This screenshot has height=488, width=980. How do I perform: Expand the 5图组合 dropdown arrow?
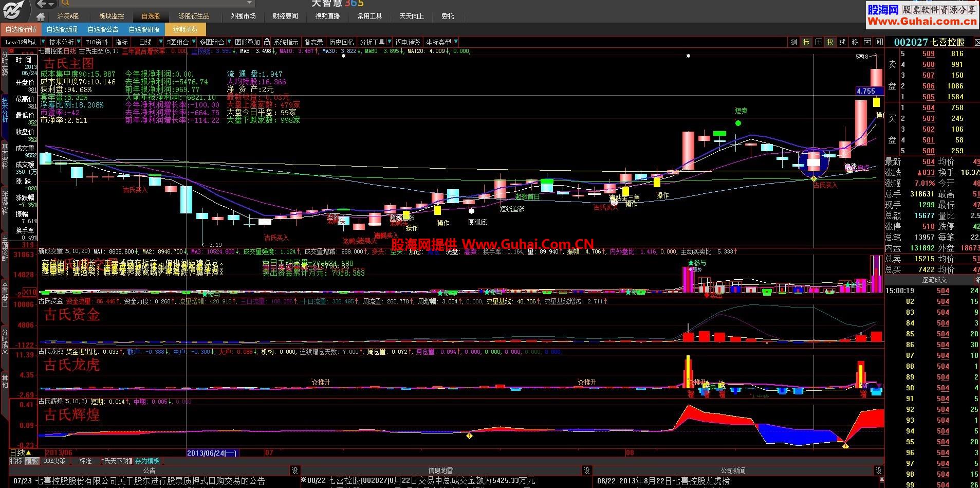click(193, 42)
